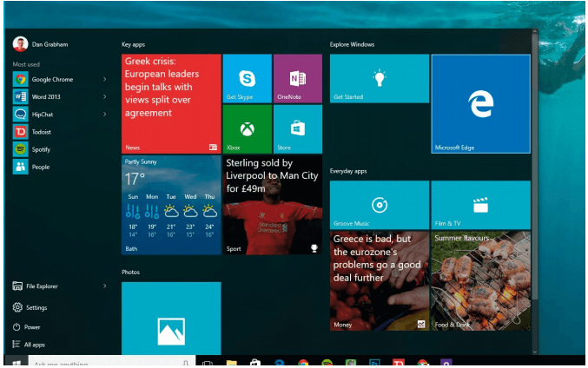Open Word 2013 from Most used list
Viewport: 588px width, 368px height.
point(60,96)
